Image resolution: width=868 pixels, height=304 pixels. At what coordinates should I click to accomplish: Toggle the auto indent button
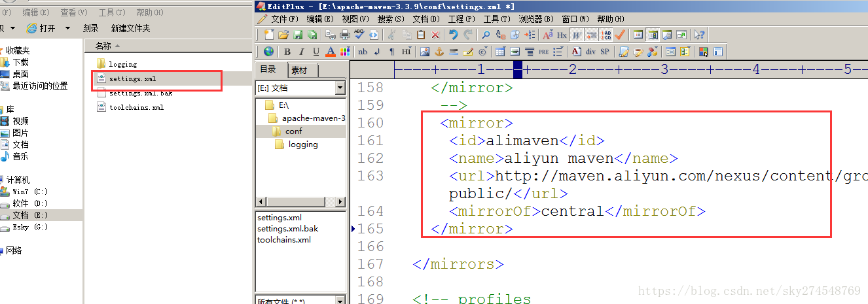[592, 35]
